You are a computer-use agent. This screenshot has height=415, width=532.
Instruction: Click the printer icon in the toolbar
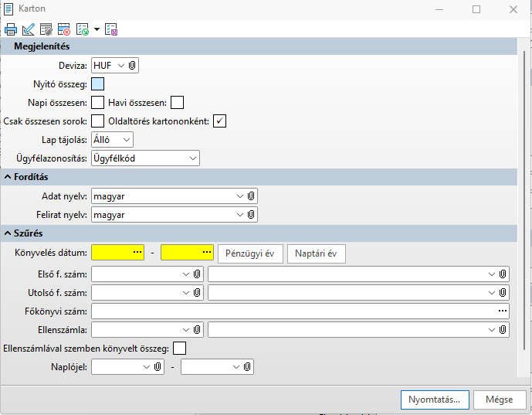pos(11,29)
